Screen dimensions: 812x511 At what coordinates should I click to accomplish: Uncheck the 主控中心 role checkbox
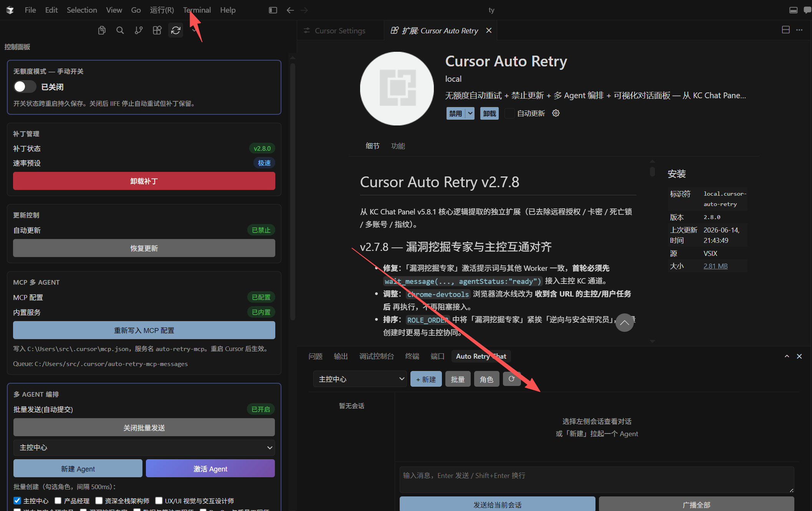click(17, 501)
